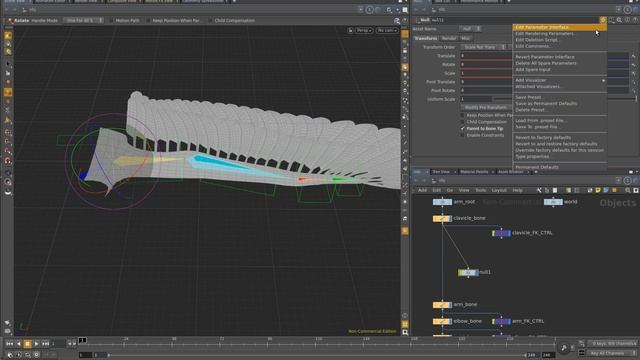Open the Persp view dropdown
The width and height of the screenshot is (640, 360).
tap(363, 30)
